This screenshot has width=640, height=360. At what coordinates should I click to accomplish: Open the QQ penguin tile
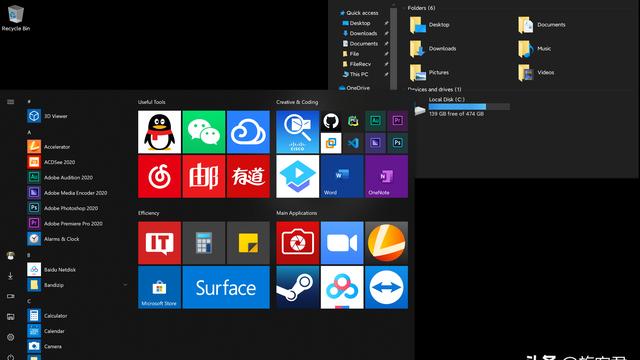pos(159,132)
